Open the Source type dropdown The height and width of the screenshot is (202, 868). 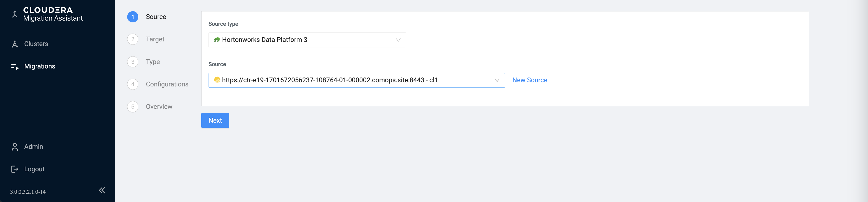click(x=307, y=40)
